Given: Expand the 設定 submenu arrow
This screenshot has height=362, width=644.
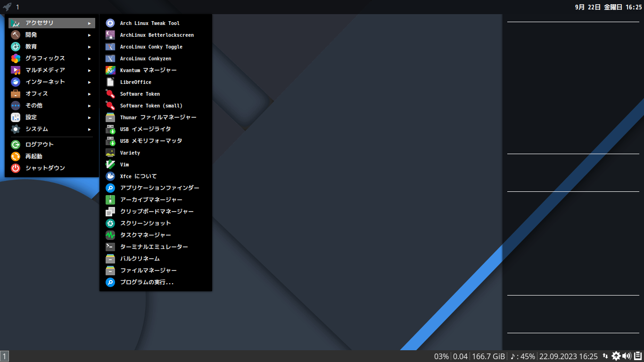Looking at the screenshot, I should click(90, 117).
